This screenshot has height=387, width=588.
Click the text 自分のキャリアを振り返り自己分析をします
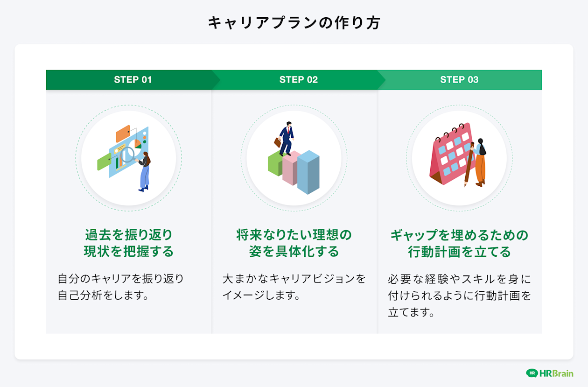pos(121,287)
